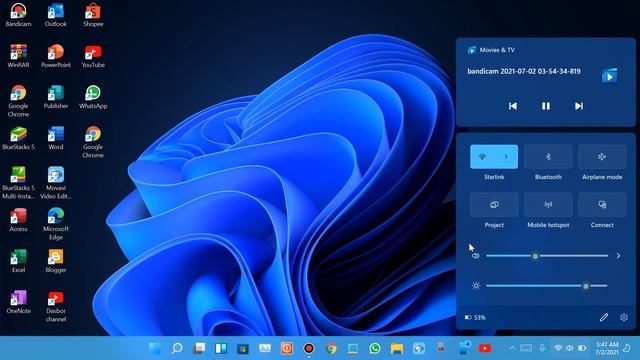
Task: Select the Microsoft Edge desktop icon
Action: pyautogui.click(x=56, y=224)
